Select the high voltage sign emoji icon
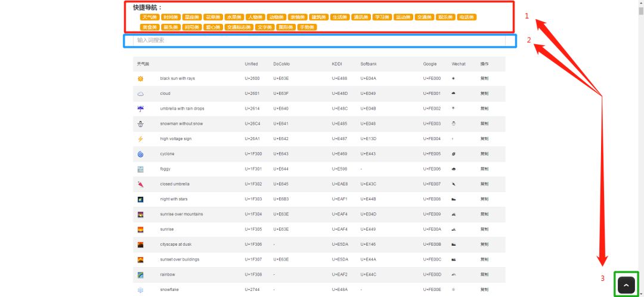Screen dimensions: 644x297 [x=140, y=139]
